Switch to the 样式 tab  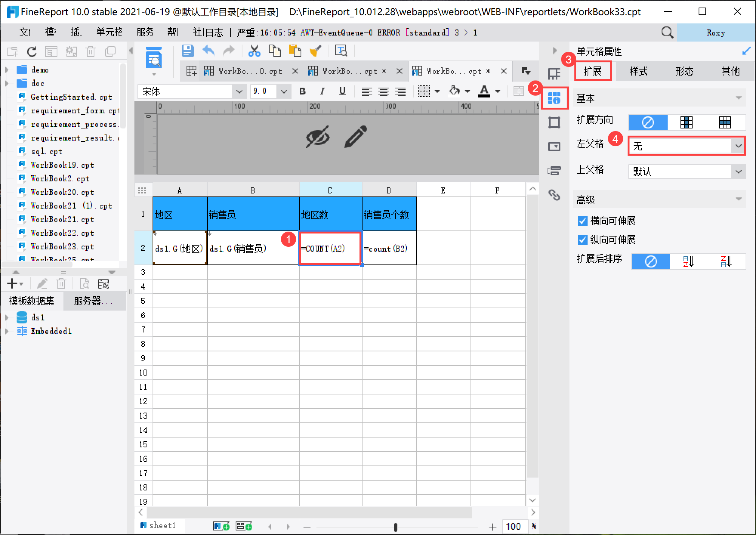(638, 71)
